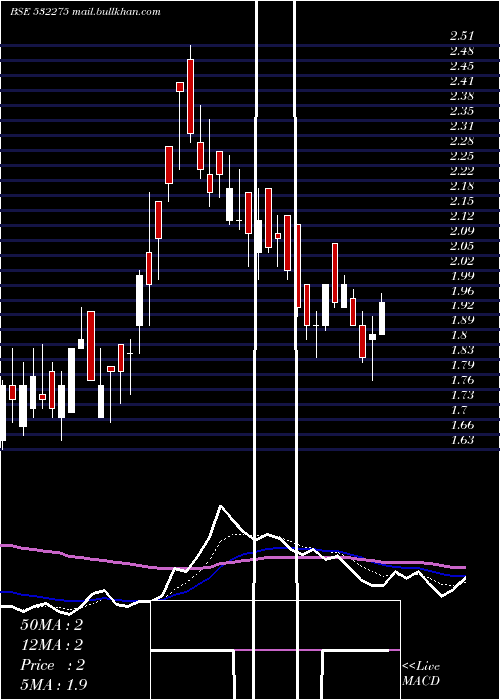Click the 1.7 price axis label
The height and width of the screenshot is (700, 500).
pos(458,410)
